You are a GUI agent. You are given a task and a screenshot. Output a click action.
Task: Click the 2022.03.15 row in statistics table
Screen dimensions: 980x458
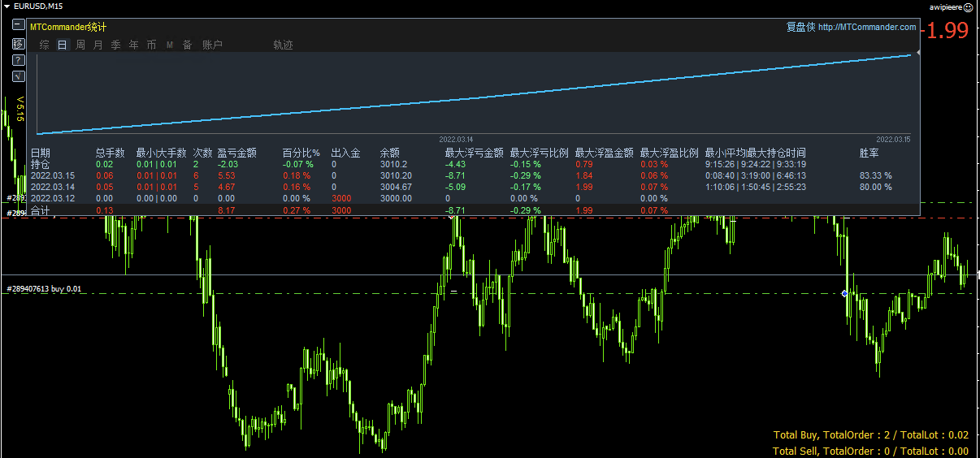(53, 175)
